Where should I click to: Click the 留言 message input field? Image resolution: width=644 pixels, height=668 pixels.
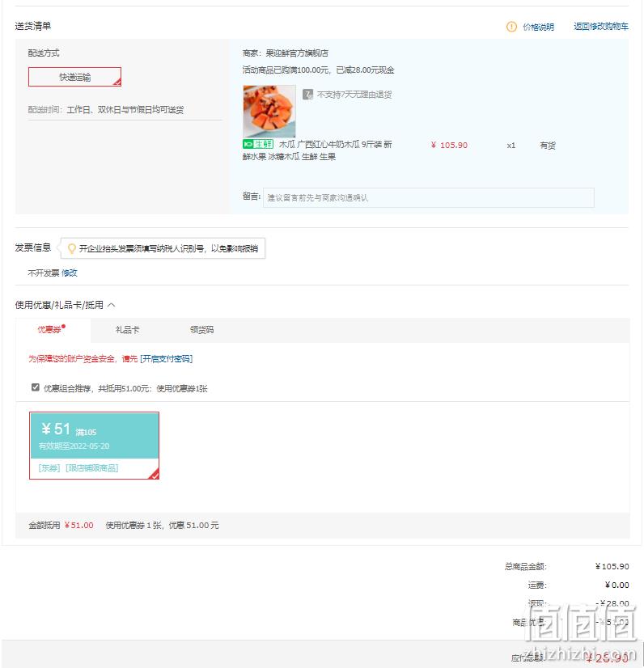click(x=428, y=197)
